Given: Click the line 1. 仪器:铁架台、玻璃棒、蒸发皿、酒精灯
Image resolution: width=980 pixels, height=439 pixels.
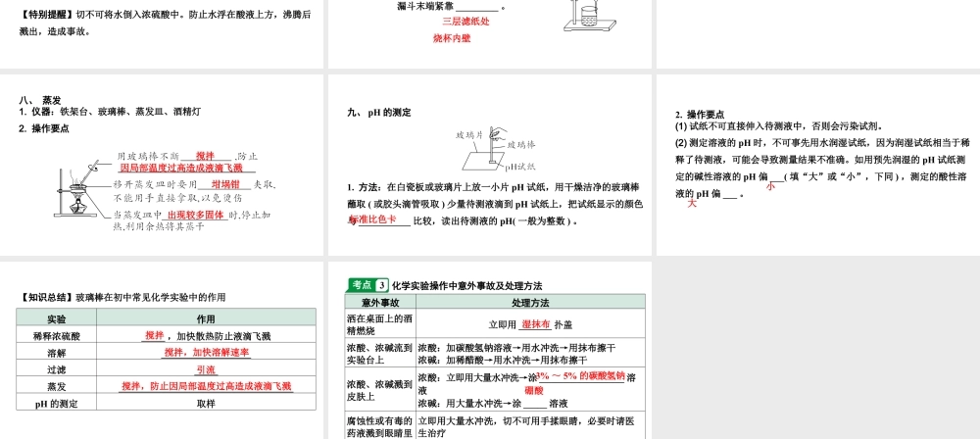Looking at the screenshot, I should click(110, 112).
